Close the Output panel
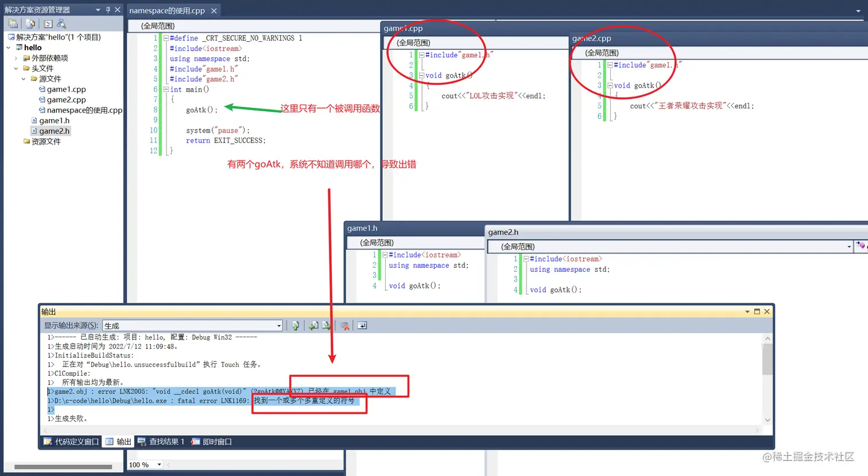Viewport: 868px width, 476px height. 767,311
